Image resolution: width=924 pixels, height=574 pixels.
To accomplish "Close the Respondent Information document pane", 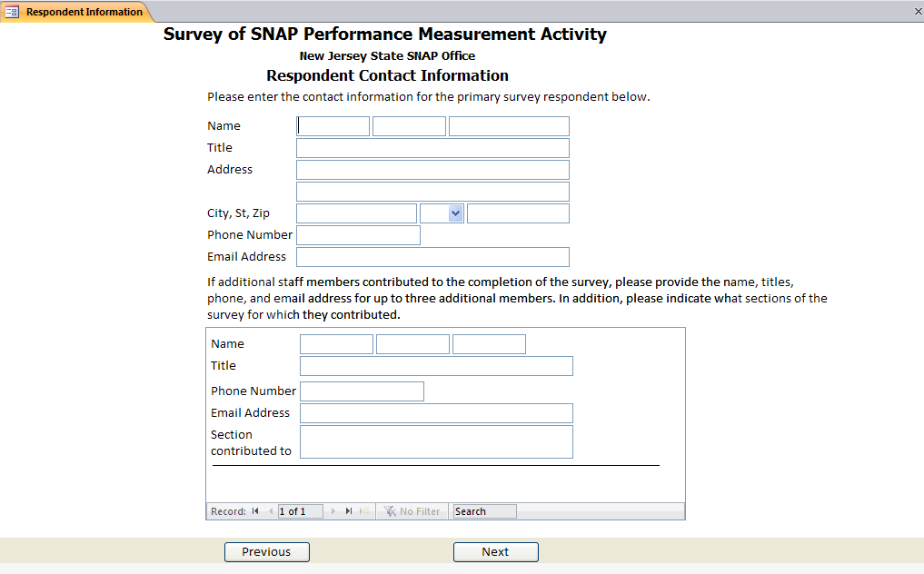I will pyautogui.click(x=917, y=12).
